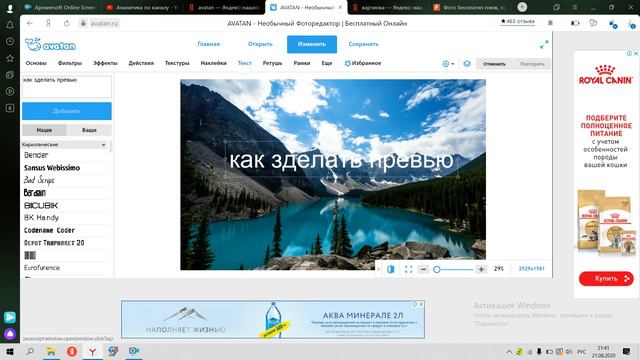Expand the Кириллические font category dropdown

(x=64, y=145)
